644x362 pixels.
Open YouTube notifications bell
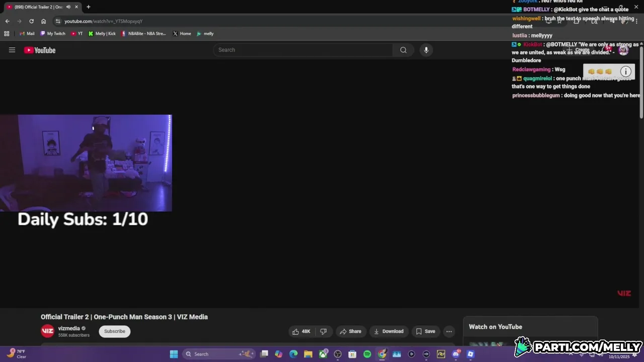(607, 50)
